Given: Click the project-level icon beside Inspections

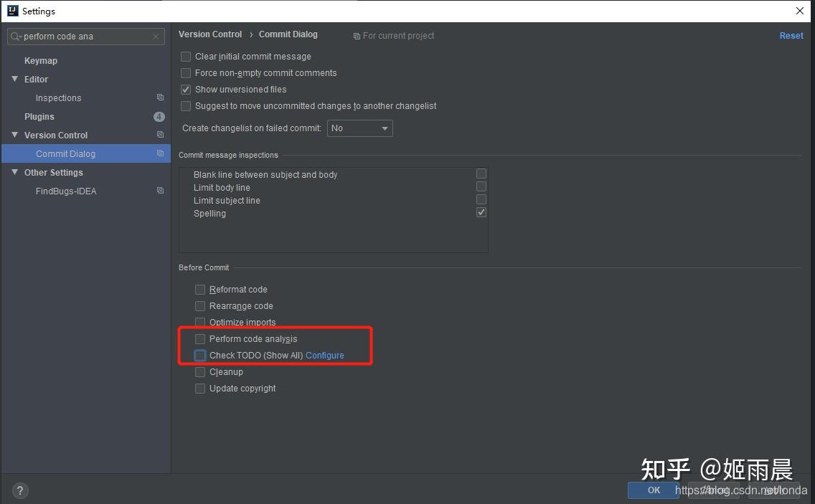Looking at the screenshot, I should (160, 98).
